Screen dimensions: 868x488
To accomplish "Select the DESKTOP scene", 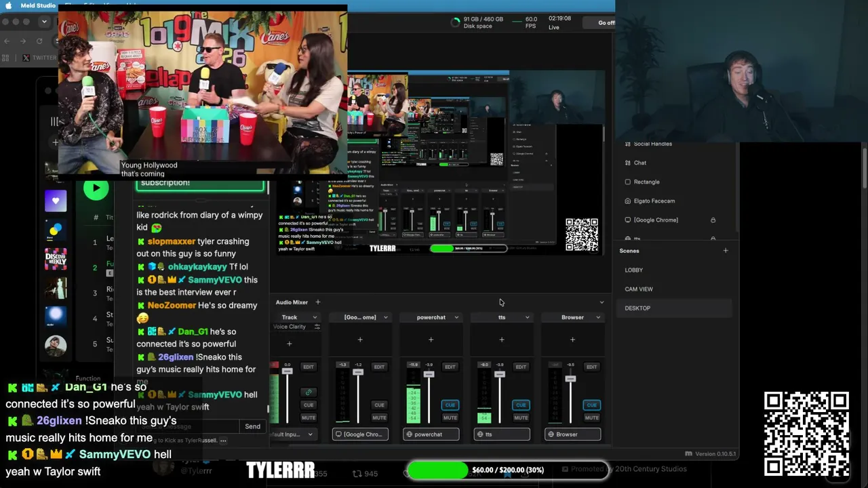I will (675, 308).
